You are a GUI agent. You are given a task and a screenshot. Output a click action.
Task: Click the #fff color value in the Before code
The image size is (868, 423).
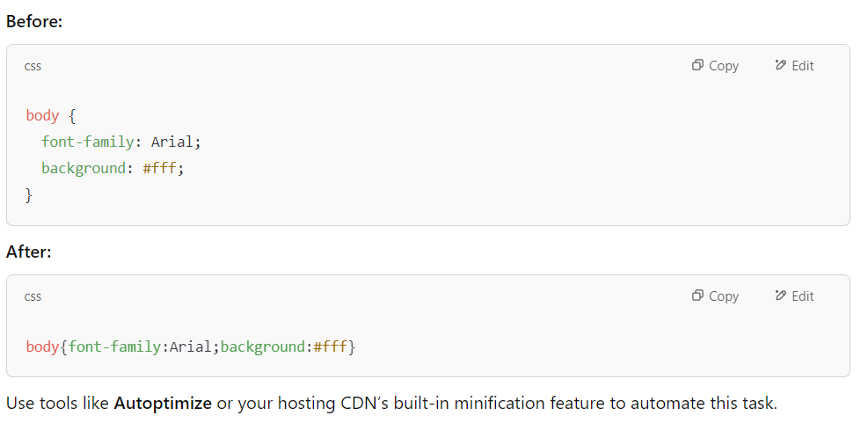tap(160, 168)
